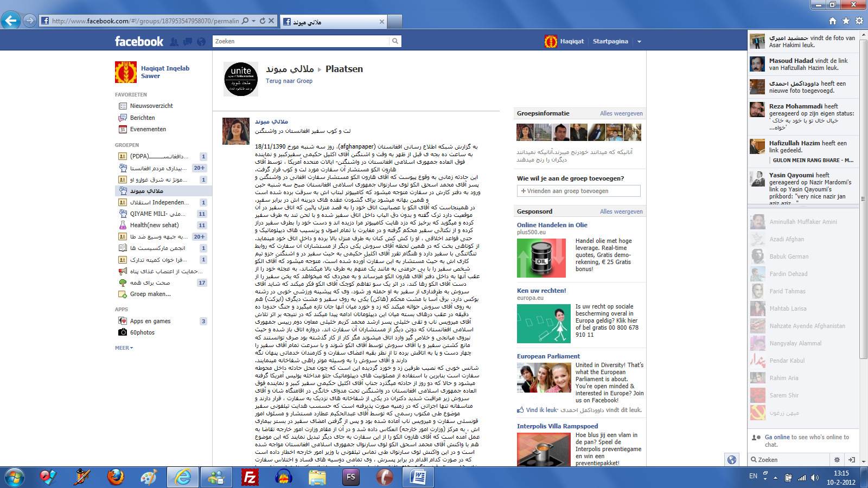Open the QIYAME MILI- group
The image size is (868, 488).
click(x=157, y=214)
